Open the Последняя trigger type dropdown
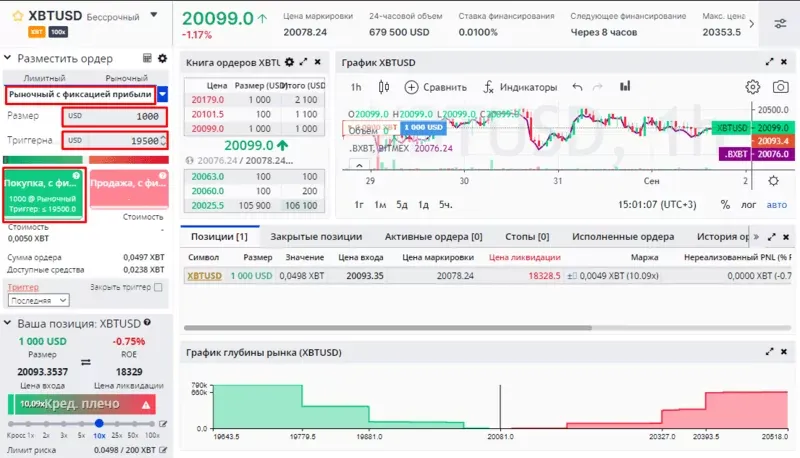 (x=38, y=300)
